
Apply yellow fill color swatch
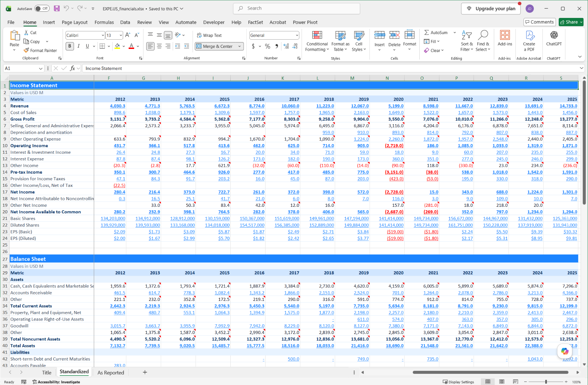tap(117, 46)
